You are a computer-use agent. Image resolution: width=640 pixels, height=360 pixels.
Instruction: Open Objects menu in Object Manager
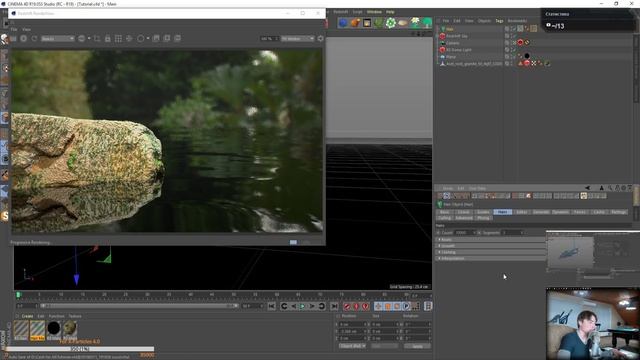484,21
